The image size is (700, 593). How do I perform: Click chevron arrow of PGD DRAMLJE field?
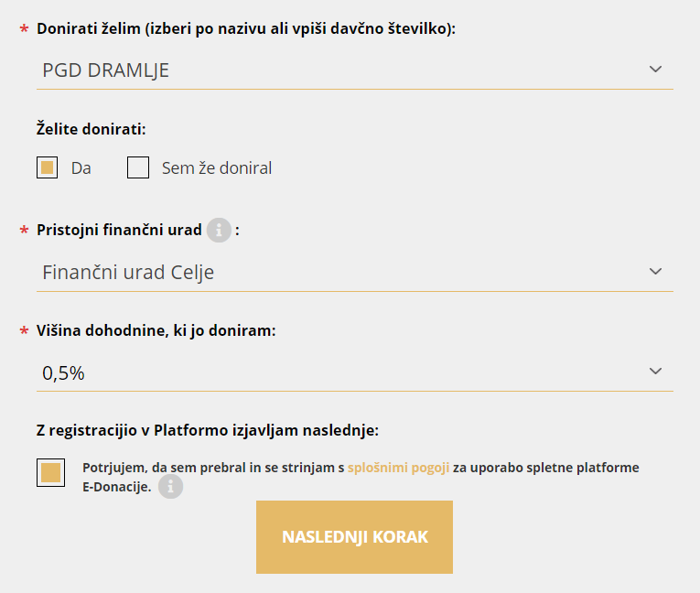point(654,70)
